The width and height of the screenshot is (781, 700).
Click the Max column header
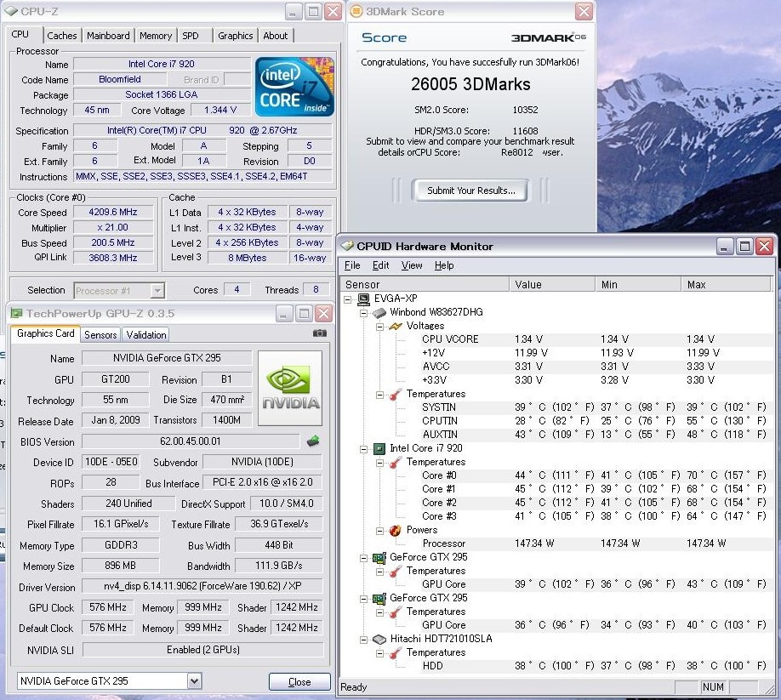(727, 285)
